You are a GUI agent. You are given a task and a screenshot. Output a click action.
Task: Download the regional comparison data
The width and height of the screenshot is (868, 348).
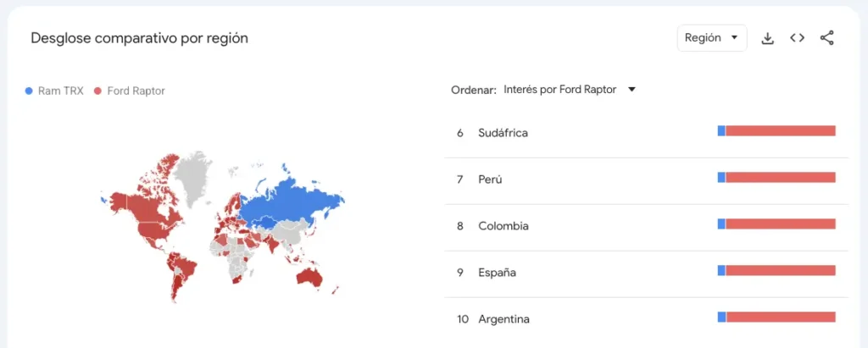[x=767, y=38]
